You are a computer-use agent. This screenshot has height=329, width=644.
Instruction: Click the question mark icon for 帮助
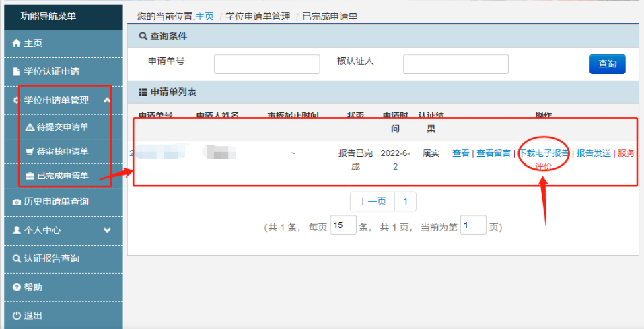pyautogui.click(x=17, y=287)
